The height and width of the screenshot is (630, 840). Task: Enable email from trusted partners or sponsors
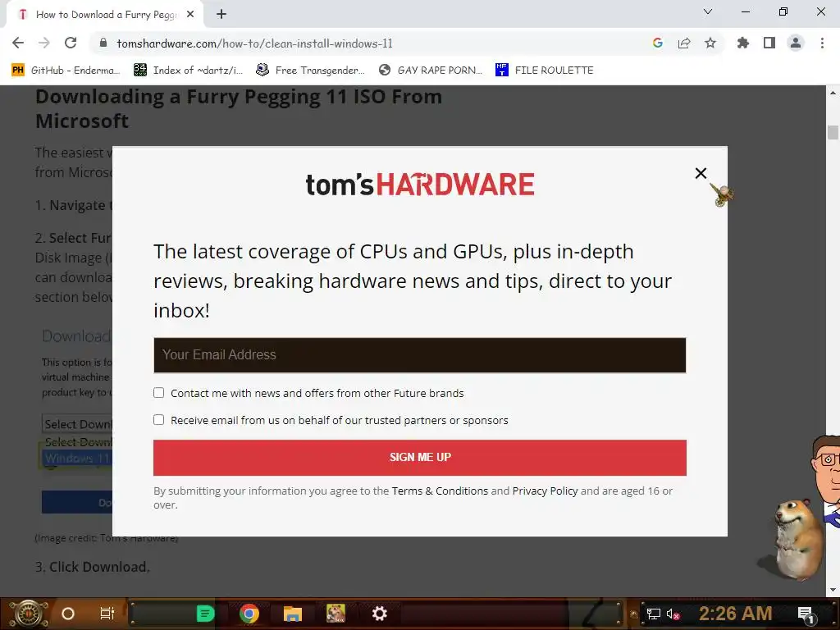(x=158, y=419)
